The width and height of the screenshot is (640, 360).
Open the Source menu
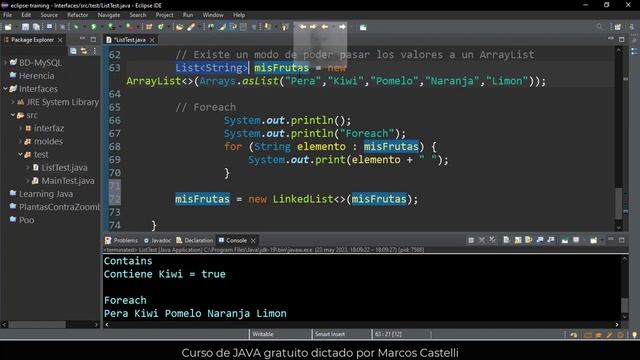pos(49,15)
